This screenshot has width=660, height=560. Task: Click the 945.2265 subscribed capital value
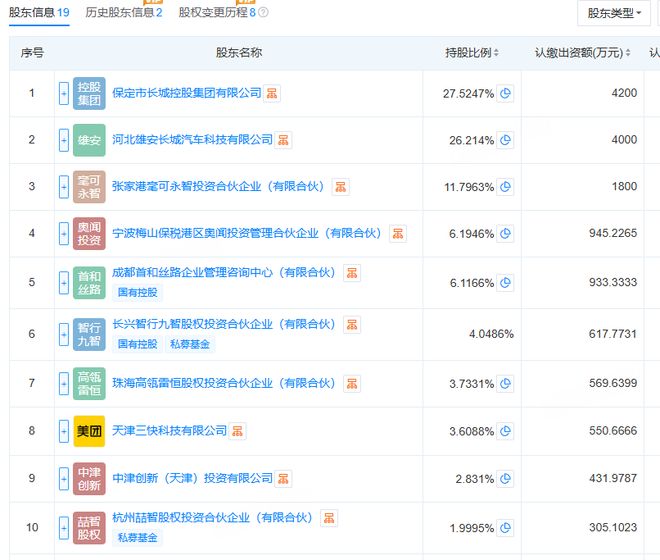click(x=613, y=233)
